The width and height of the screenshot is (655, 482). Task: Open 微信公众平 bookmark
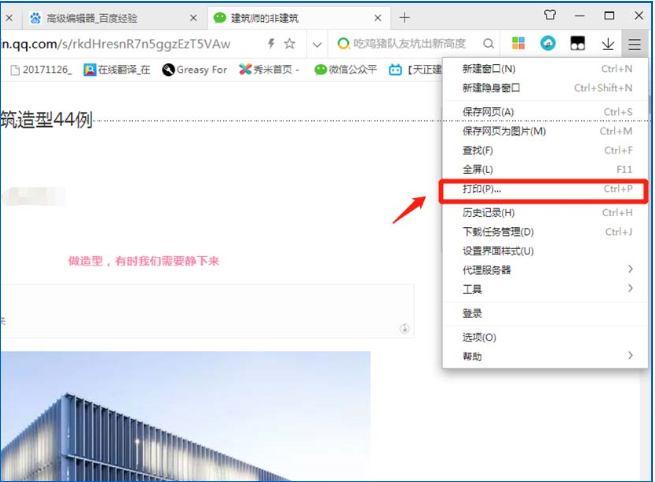pos(345,70)
